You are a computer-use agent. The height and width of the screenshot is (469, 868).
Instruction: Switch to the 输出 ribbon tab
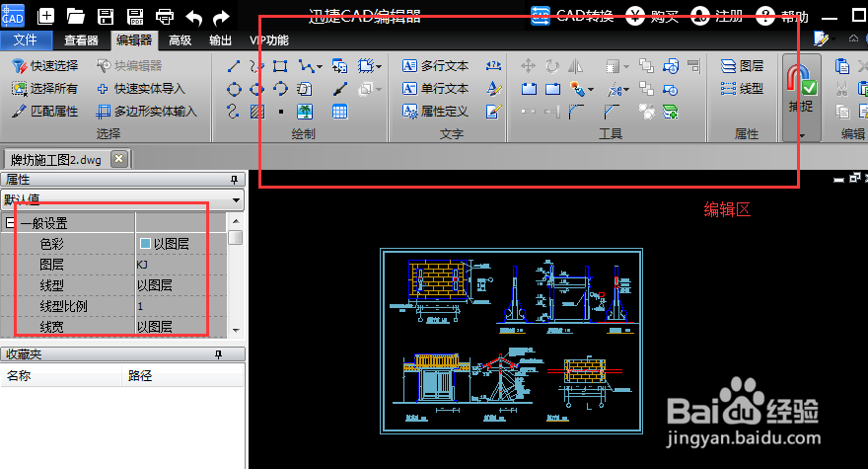(220, 40)
